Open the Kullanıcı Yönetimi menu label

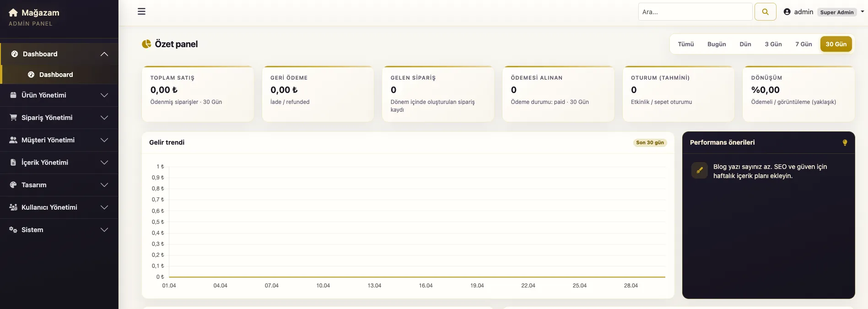49,207
